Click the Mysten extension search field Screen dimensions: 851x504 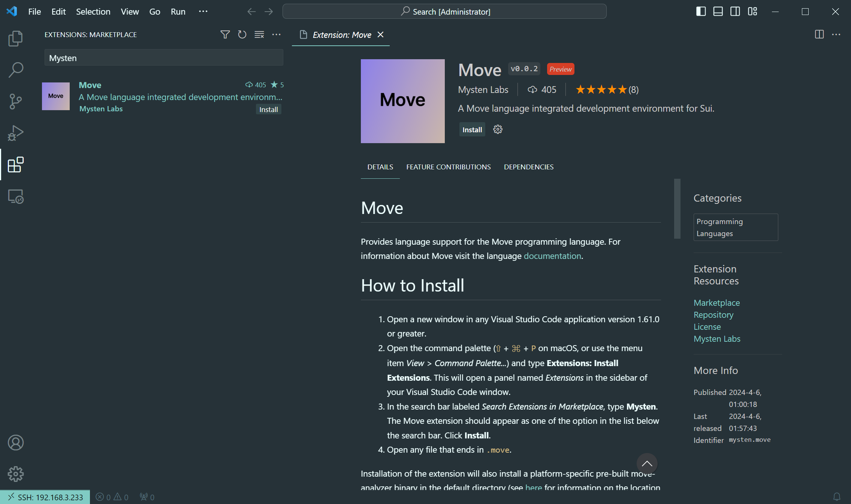[163, 58]
